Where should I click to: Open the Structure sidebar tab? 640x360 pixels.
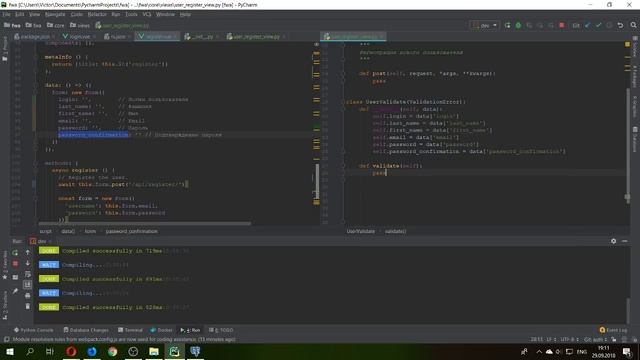(x=5, y=305)
